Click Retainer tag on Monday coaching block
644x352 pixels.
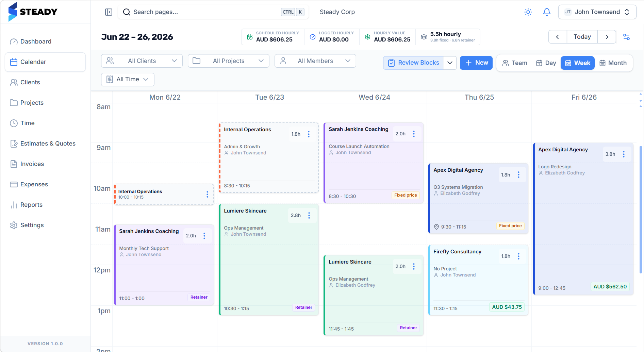click(x=199, y=297)
